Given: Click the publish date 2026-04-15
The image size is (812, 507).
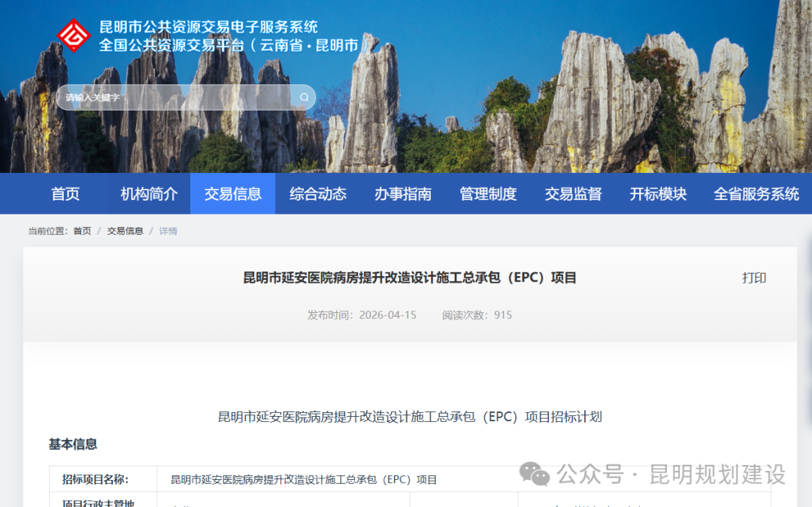Looking at the screenshot, I should click(x=387, y=315).
